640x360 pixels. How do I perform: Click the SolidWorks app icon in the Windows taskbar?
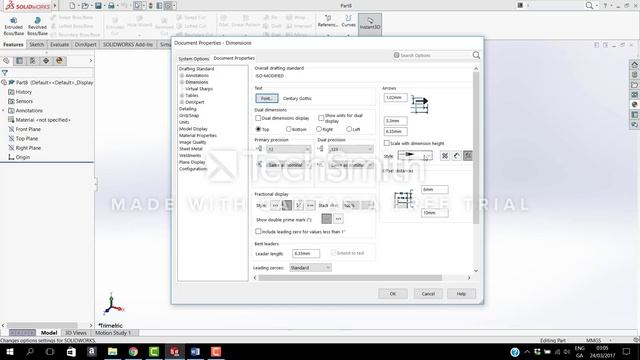pos(175,351)
